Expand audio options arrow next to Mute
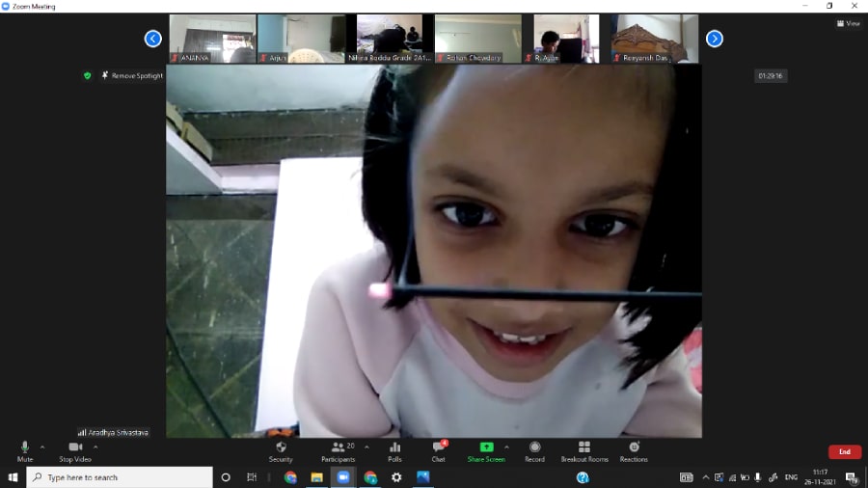The width and height of the screenshot is (868, 488). [42, 447]
